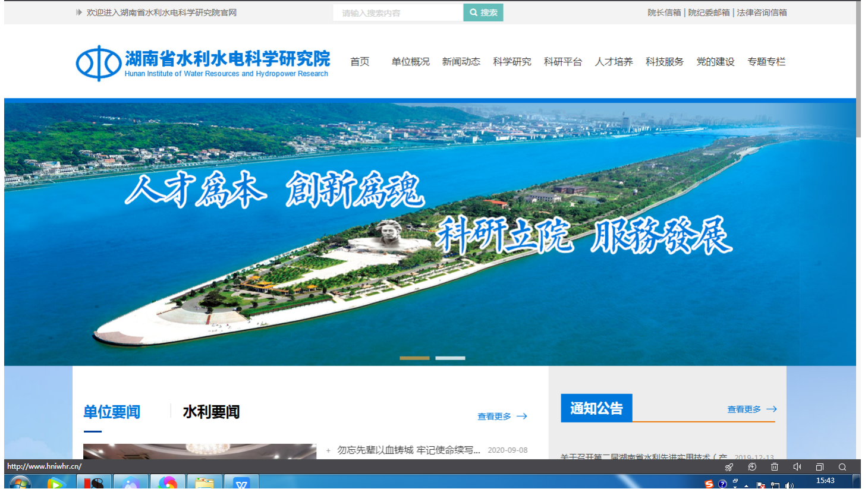Viewport: 868px width, 489px height.
Task: Click the overlapping windows icon in status bar
Action: tap(819, 467)
